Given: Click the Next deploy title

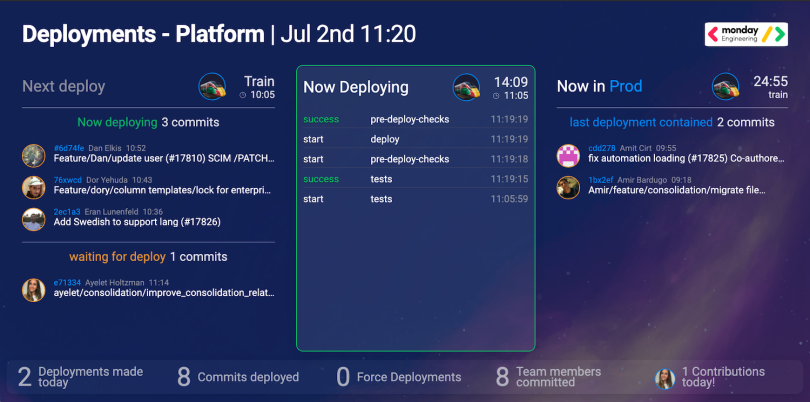Looking at the screenshot, I should click(64, 86).
